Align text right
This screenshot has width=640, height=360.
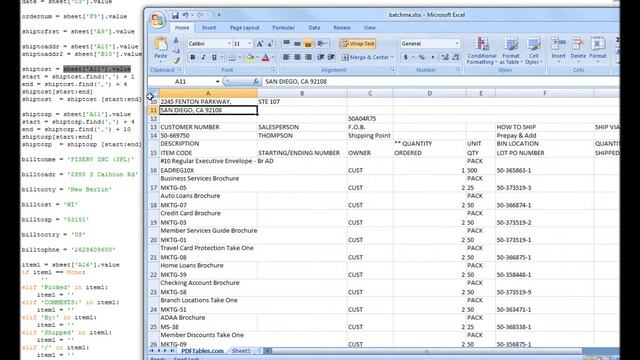coord(308,57)
